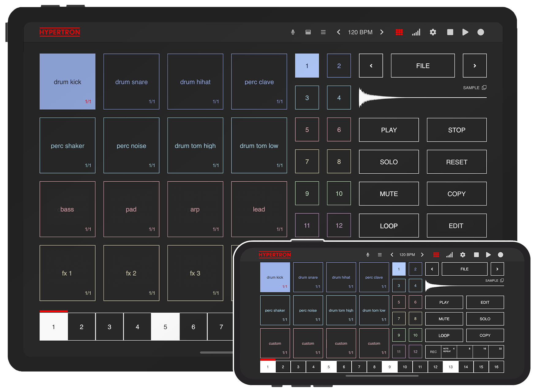Image resolution: width=536 pixels, height=392 pixels.
Task: Increase tempo with the right chevron on tablet
Action: [x=382, y=32]
